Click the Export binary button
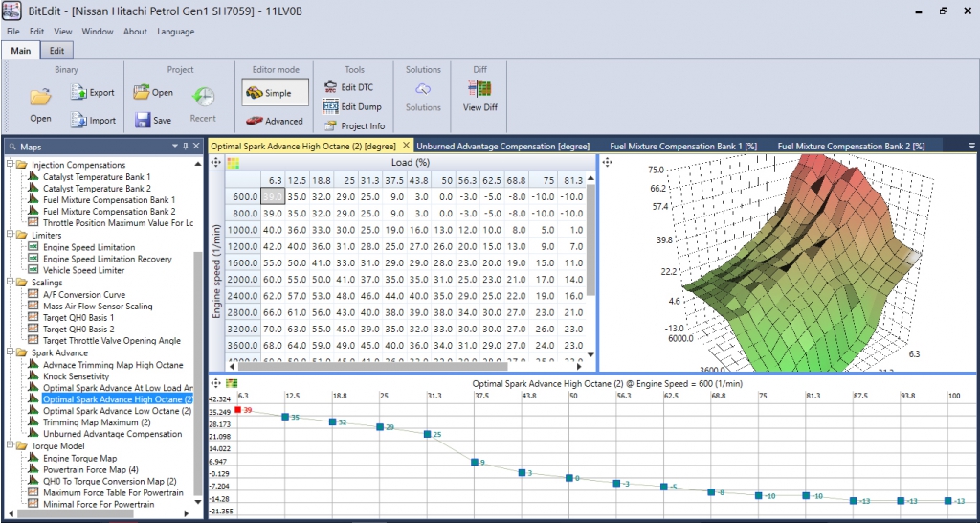The height and width of the screenshot is (523, 980). click(93, 93)
